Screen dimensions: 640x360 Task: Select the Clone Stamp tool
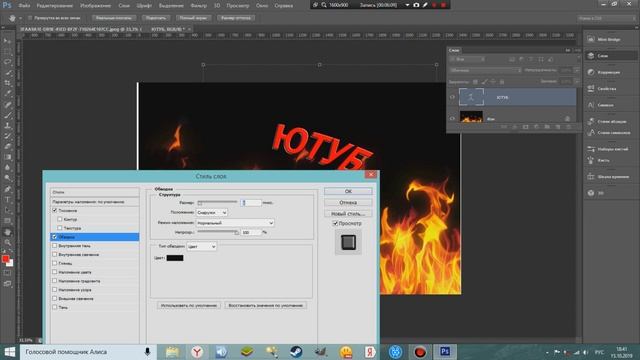point(7,126)
